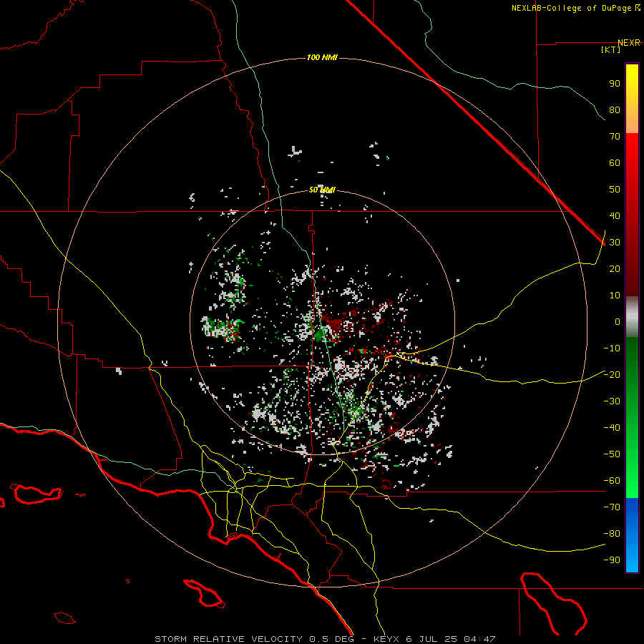Click the -30 scale value

(612, 401)
